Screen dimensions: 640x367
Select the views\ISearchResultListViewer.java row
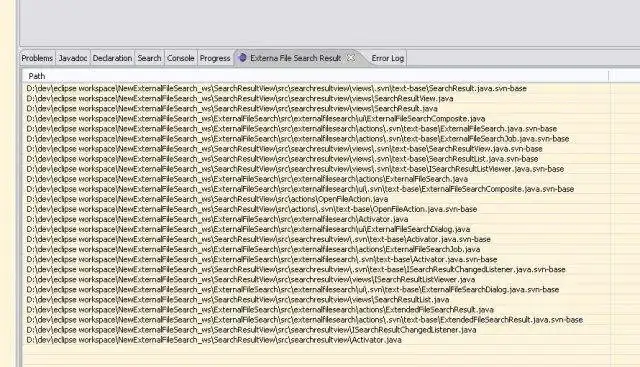pyautogui.click(x=315, y=279)
